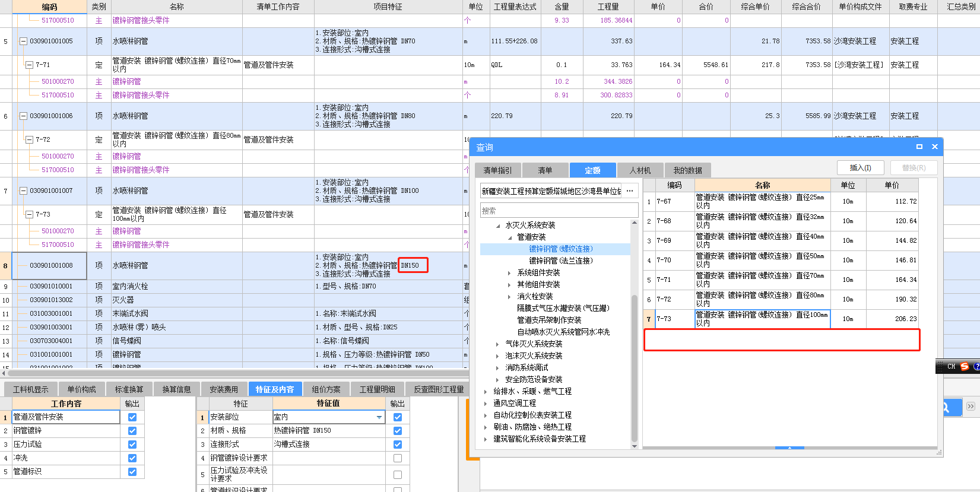Viewport: 980px width, 492px height.
Task: Enable output checkbox for 压力试验及冲洗设计要求
Action: click(398, 475)
